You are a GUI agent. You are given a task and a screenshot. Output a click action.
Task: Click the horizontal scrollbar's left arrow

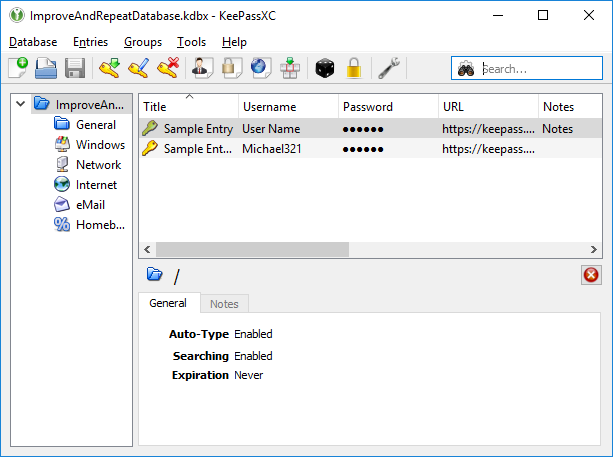pos(147,249)
